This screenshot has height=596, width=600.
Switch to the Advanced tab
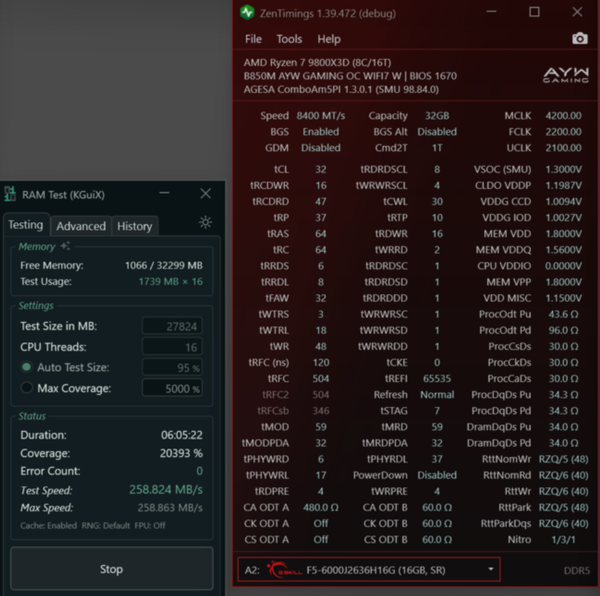tap(81, 226)
